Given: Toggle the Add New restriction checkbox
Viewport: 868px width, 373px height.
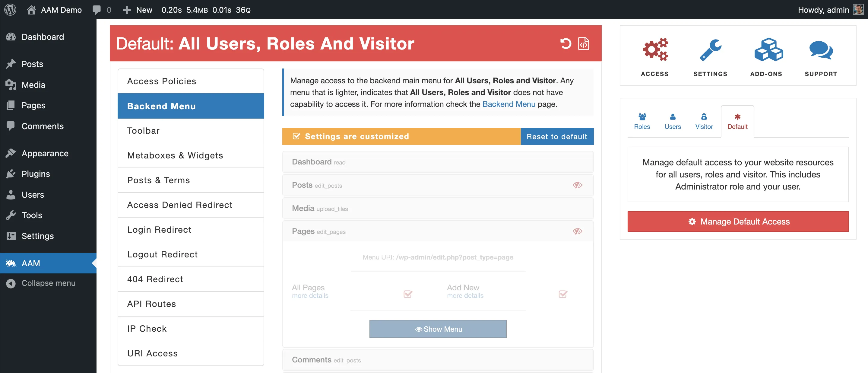Looking at the screenshot, I should coord(563,294).
